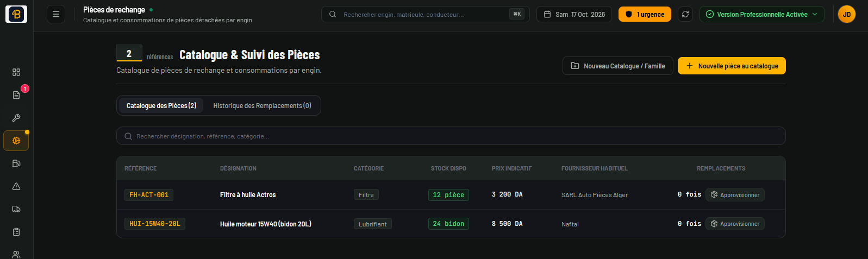This screenshot has height=259, width=868.
Task: Click the DÉSIGNATION column header
Action: [238, 168]
